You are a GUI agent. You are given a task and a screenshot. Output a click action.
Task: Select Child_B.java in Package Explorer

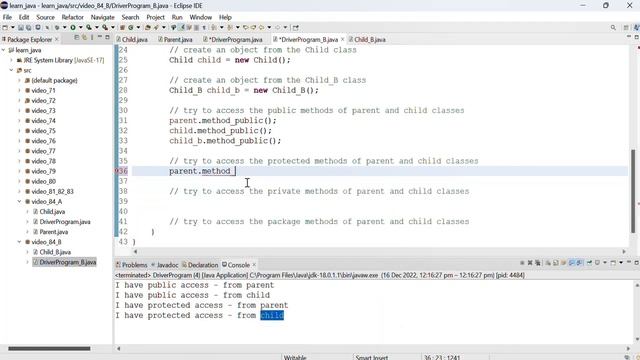(55, 252)
